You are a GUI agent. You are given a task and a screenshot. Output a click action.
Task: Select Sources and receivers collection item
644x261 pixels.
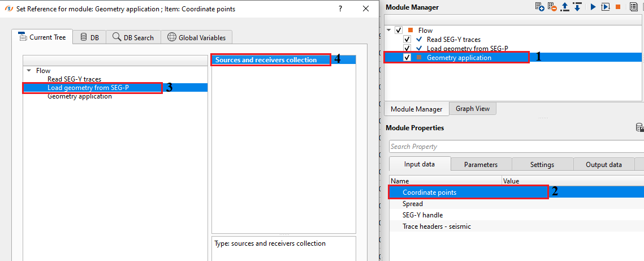(x=266, y=59)
